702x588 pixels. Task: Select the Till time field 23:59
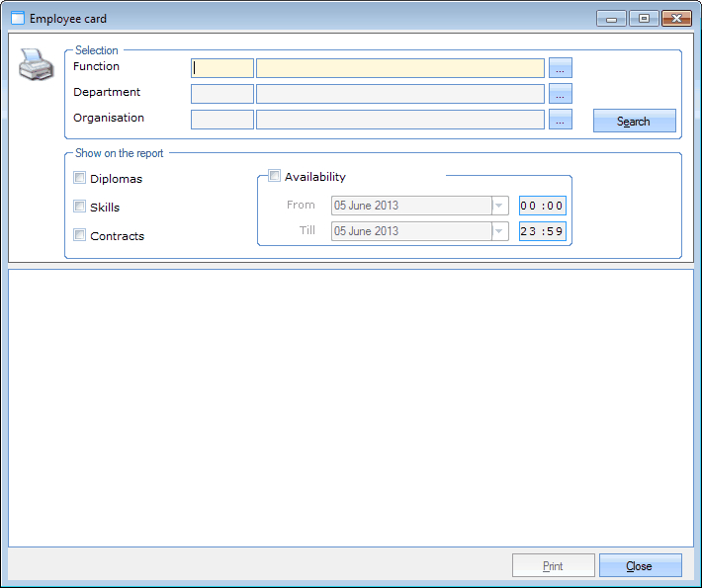click(x=542, y=231)
